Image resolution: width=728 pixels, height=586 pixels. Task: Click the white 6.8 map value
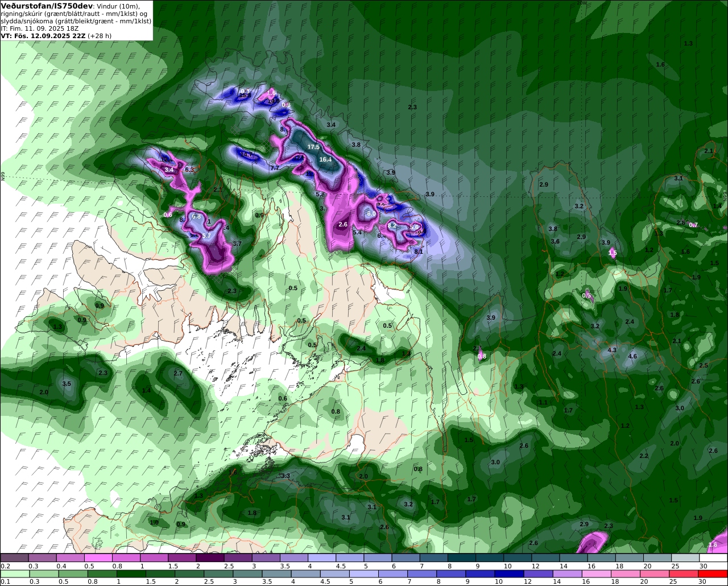197,217
